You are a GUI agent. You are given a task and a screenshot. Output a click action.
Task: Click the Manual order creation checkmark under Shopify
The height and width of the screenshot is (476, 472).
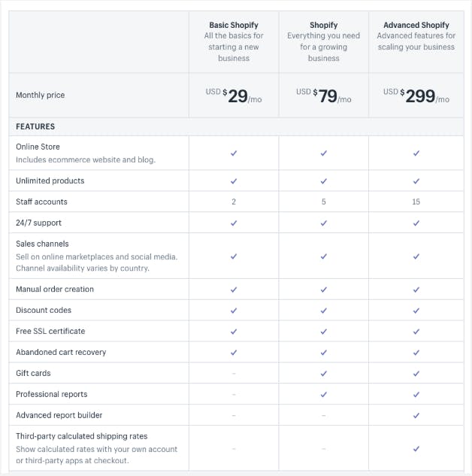(324, 289)
